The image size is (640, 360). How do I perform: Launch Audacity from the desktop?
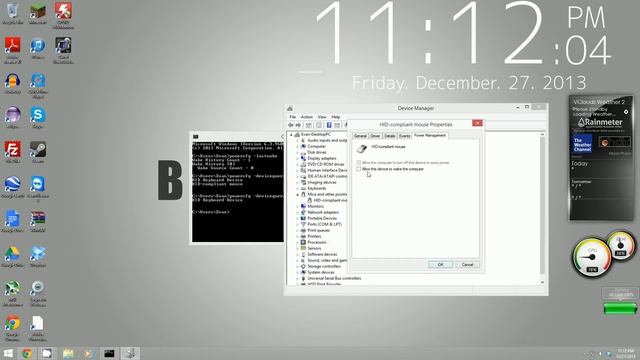click(x=13, y=83)
